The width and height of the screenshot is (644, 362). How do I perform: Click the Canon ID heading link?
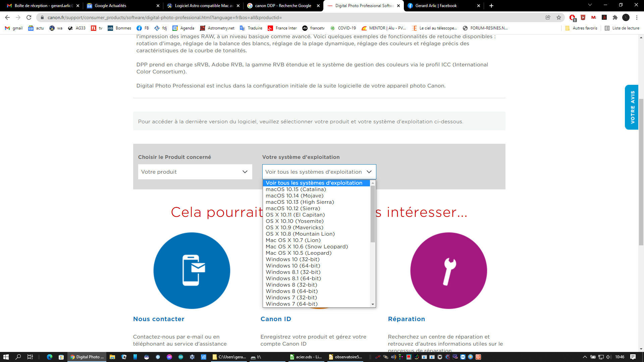276,319
